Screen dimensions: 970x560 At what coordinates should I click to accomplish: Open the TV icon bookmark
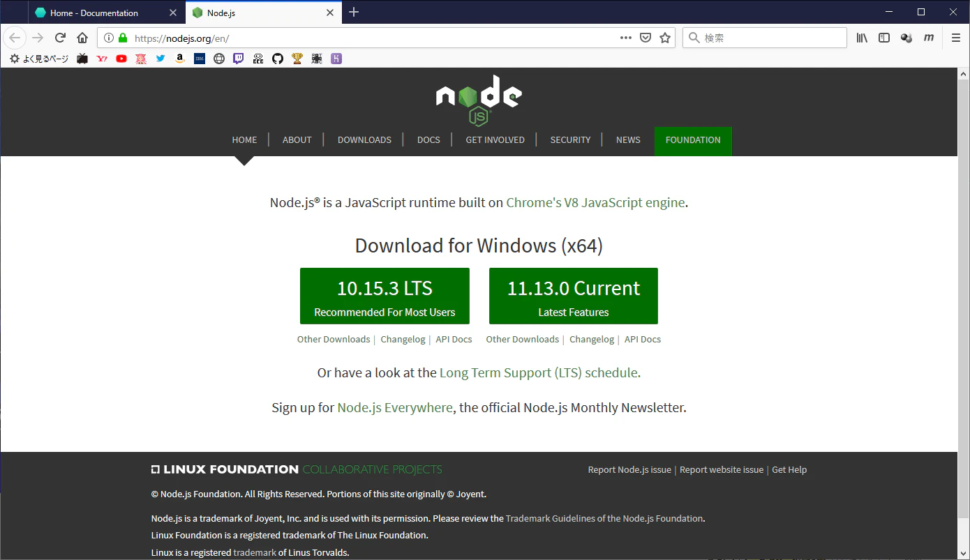coord(82,59)
